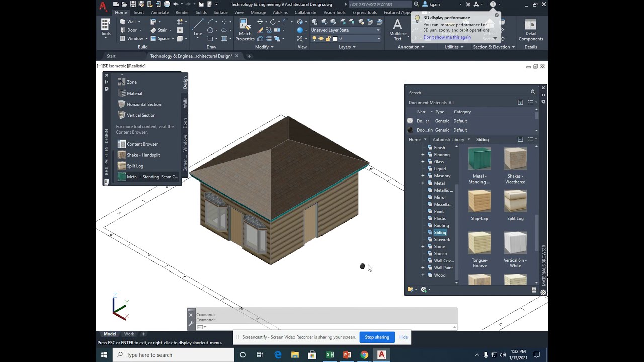The image size is (644, 362).
Task: Click Don't show me this again link
Action: click(447, 37)
